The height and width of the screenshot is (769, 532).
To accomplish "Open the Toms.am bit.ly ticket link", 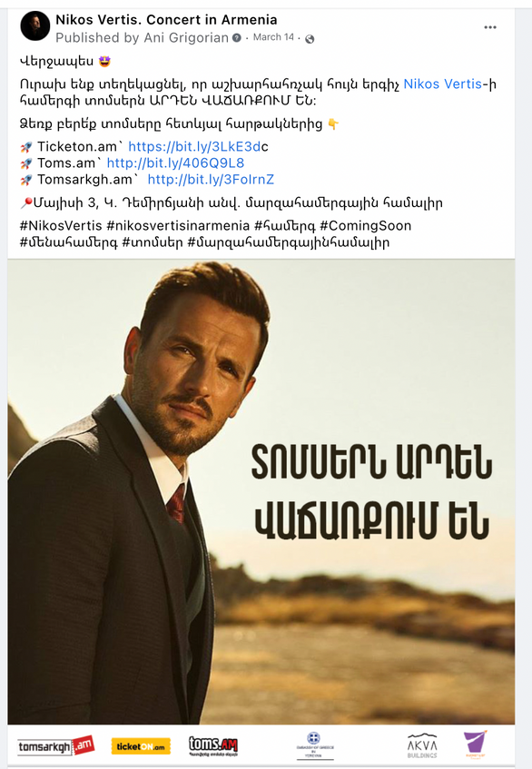I will click(x=175, y=163).
